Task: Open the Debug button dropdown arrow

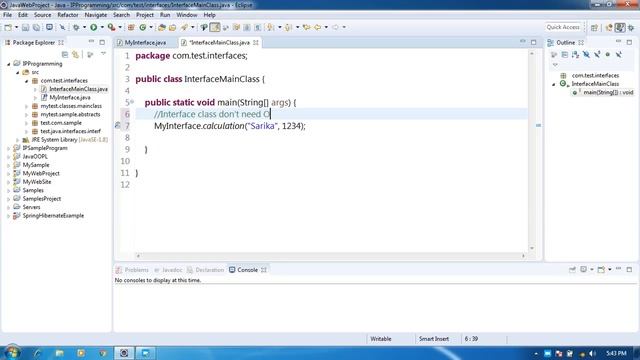Action: click(84, 27)
